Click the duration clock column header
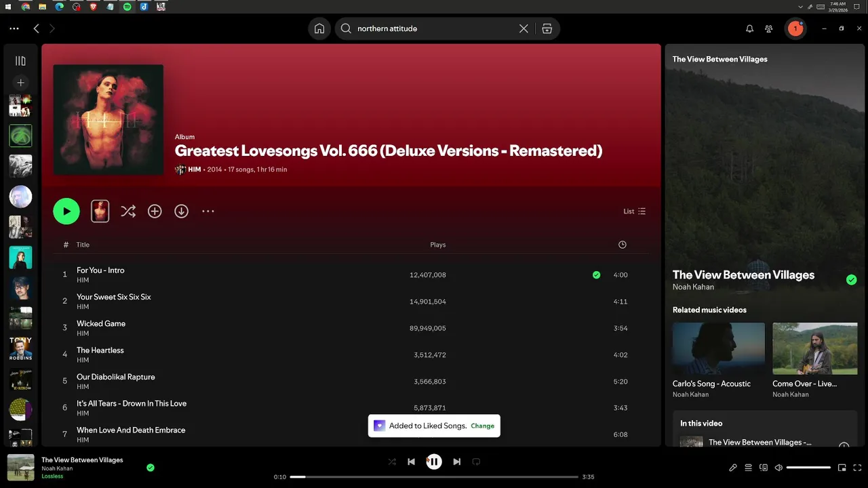868x488 pixels. [x=623, y=245]
